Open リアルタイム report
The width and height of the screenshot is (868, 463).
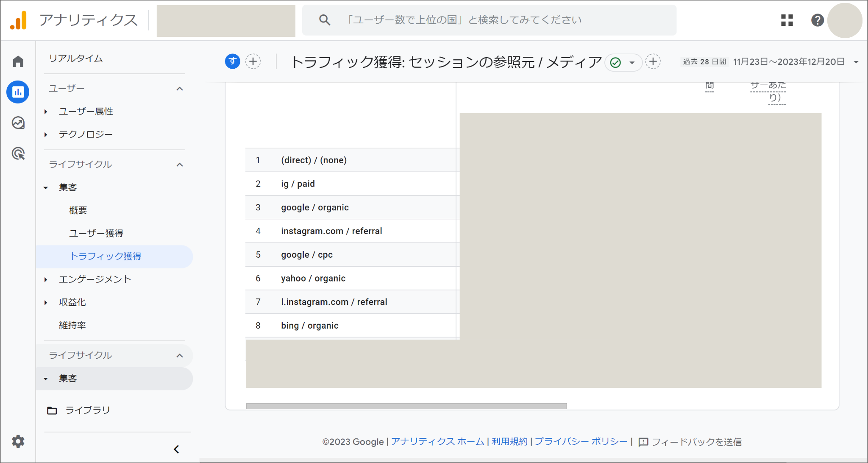tap(76, 59)
